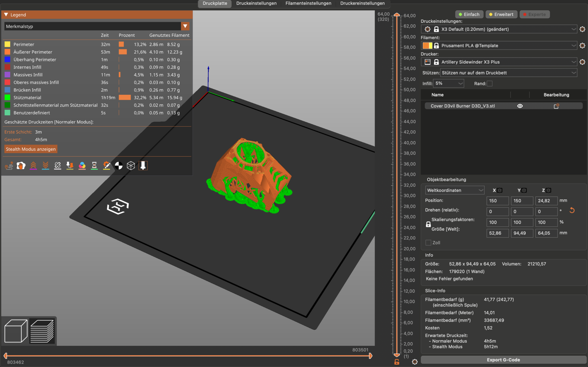Show deretractions in the preview
This screenshot has width=588, height=367.
[x=45, y=166]
